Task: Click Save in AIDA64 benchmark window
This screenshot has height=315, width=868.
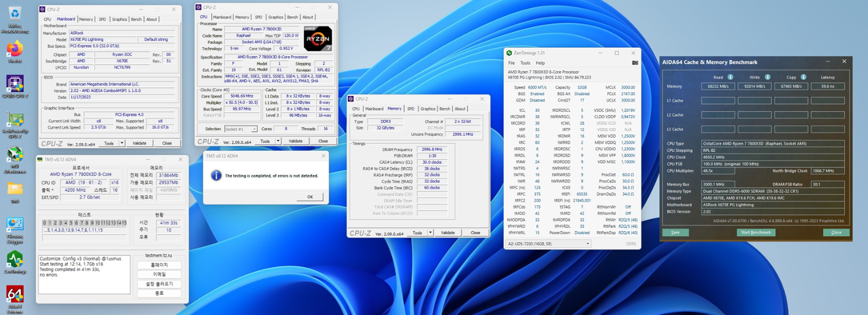Action: 675,233
